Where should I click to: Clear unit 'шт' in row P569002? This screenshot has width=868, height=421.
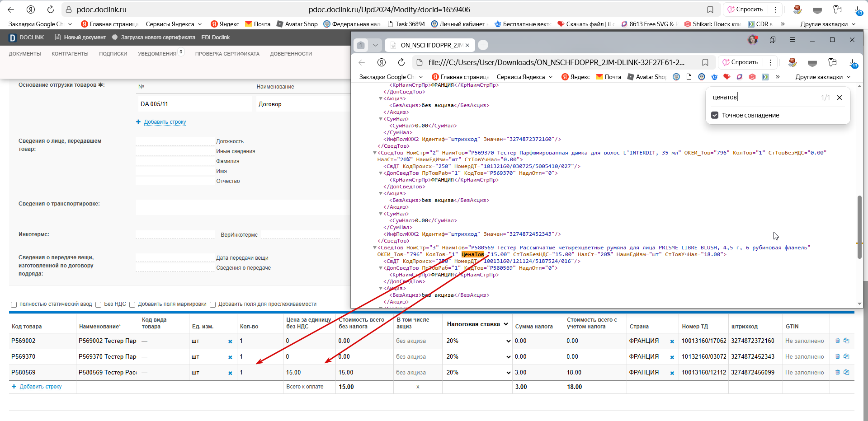230,341
